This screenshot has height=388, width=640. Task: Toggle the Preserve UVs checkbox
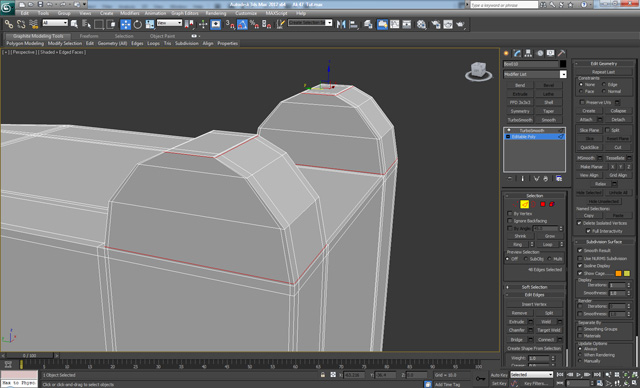click(582, 102)
